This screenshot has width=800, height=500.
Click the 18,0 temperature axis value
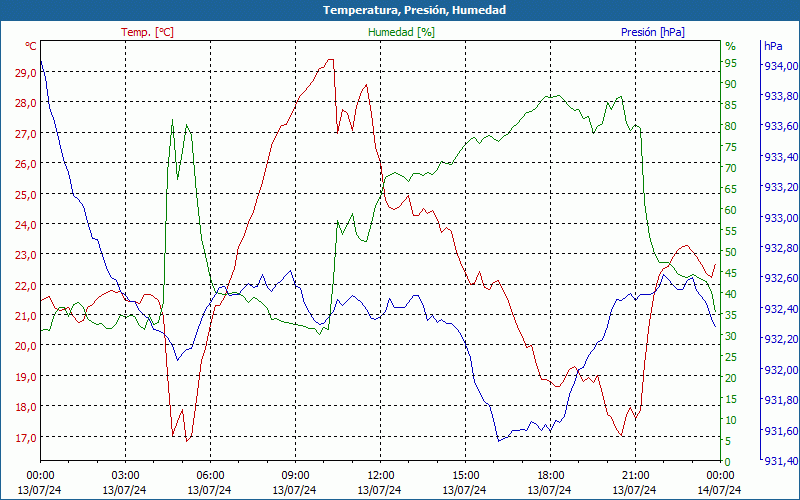coord(26,407)
